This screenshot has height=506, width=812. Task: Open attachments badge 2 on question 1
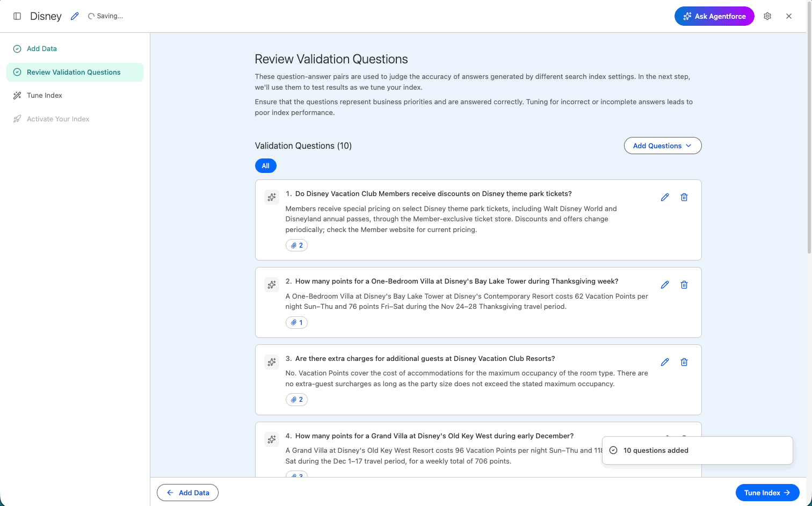click(x=296, y=245)
